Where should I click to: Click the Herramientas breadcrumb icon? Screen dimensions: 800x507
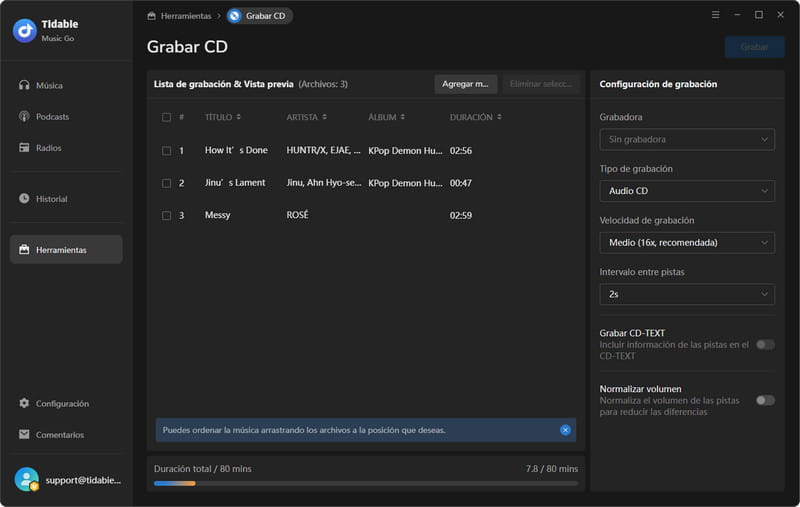click(152, 16)
